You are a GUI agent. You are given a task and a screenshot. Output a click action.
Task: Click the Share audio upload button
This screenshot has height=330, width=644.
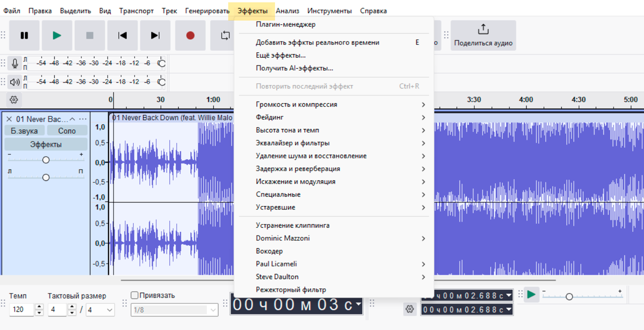[483, 36]
